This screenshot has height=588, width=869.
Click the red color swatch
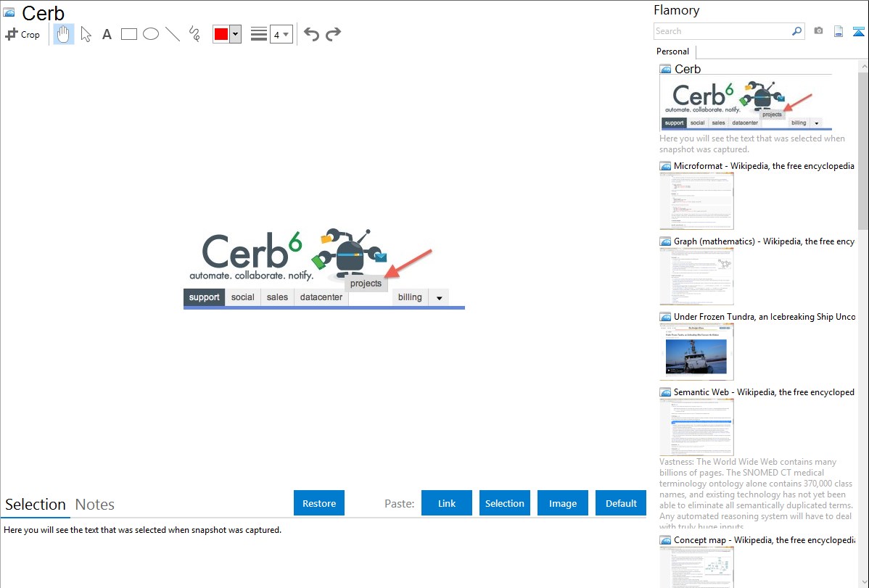pos(221,34)
